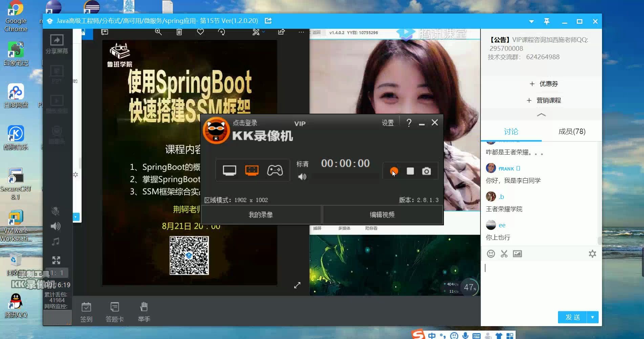Click 点击登录 in KK recorder
This screenshot has height=339, width=644.
coord(245,123)
